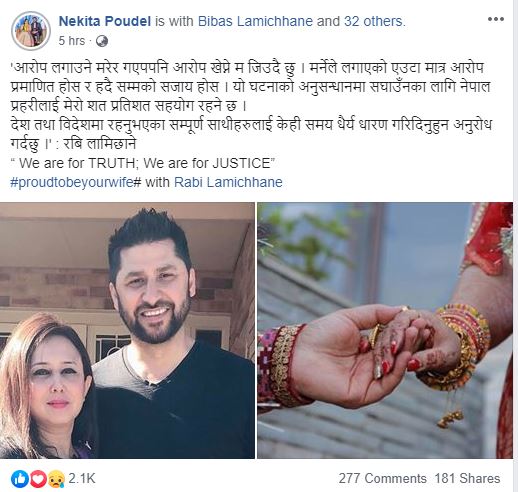Click the blue Like reaction icon
Viewport: 518px width, 492px height.
pyautogui.click(x=20, y=478)
